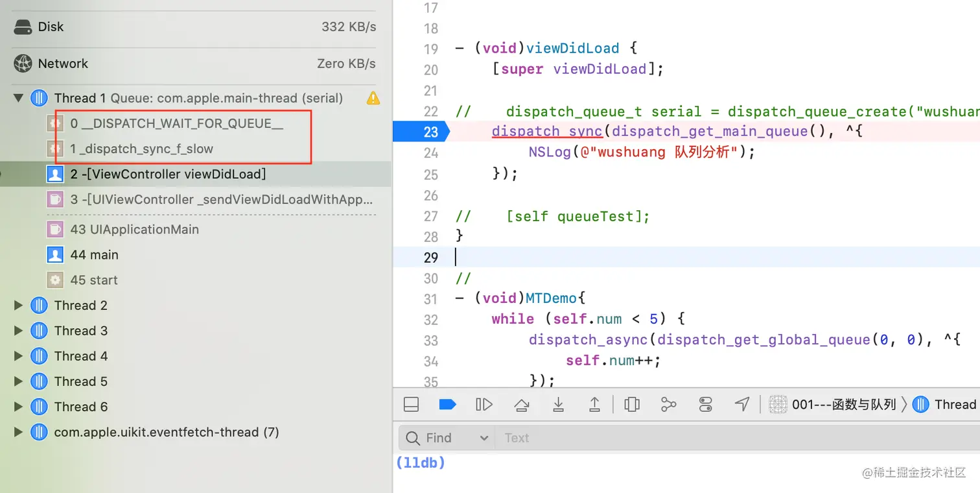980x493 pixels.
Task: Click the cup icon beside _sendViewDidLoadWithApp frame
Action: point(55,200)
